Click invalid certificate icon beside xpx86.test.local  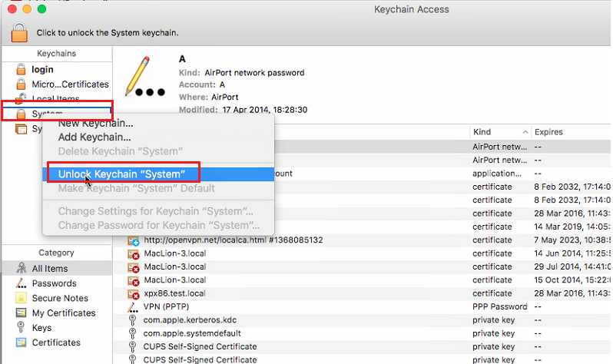click(x=133, y=294)
